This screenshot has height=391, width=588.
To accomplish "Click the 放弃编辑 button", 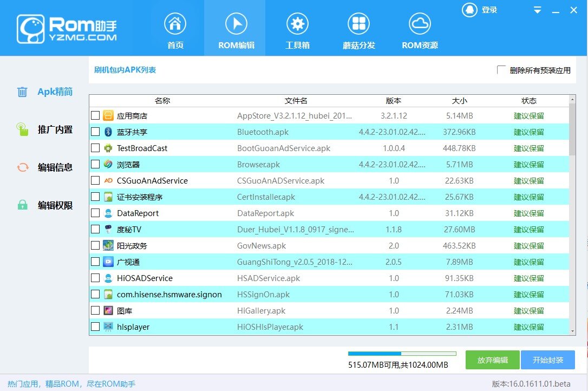I will point(492,360).
